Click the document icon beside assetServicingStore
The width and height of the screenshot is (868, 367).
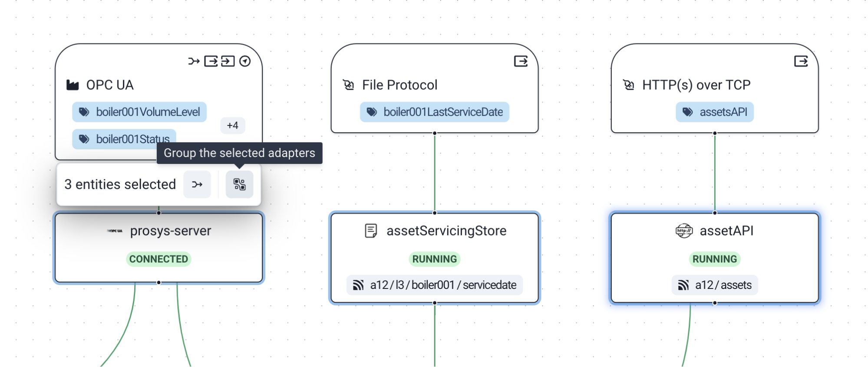pyautogui.click(x=371, y=231)
